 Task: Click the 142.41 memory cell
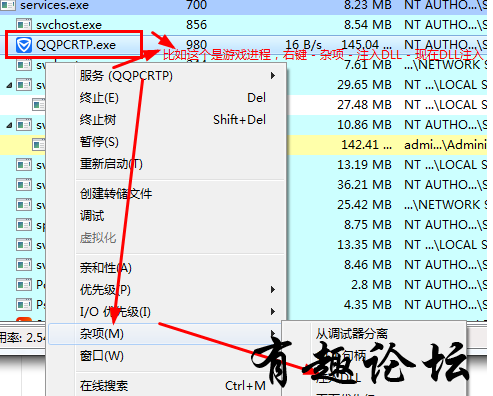[x=366, y=145]
